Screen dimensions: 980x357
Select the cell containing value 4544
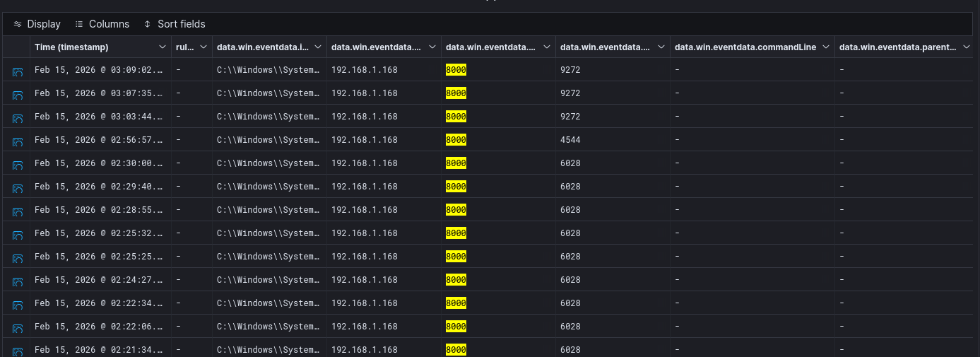[570, 140]
